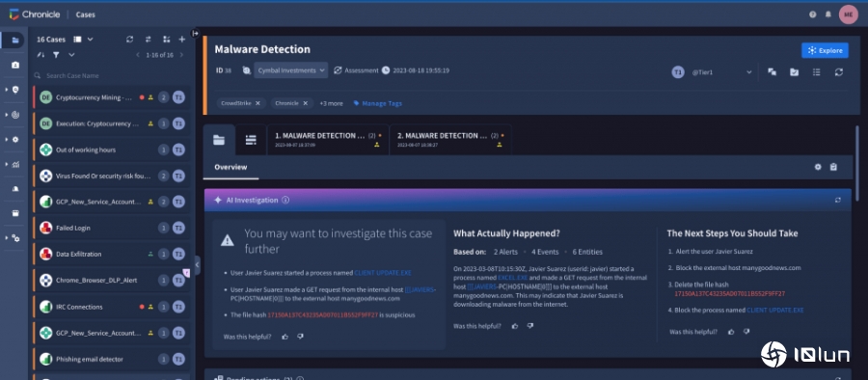Open the double-gear settings icon in the left sidebar

click(x=15, y=238)
